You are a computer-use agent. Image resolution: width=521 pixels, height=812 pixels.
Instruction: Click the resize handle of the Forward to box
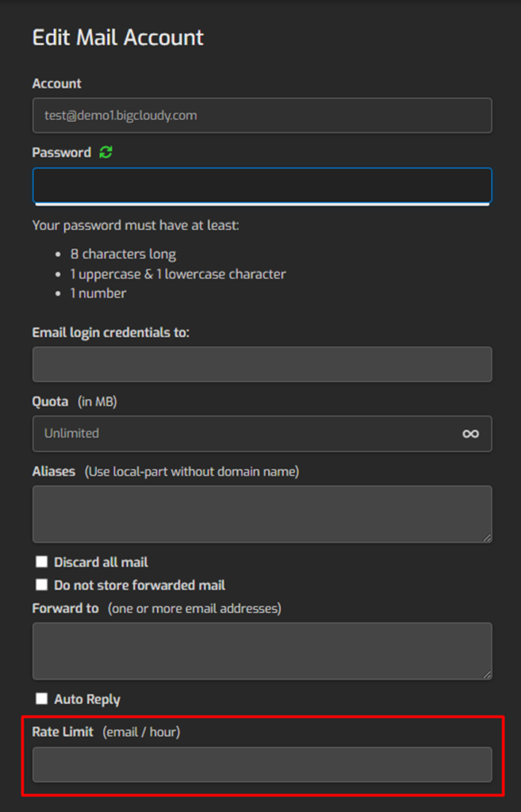click(486, 676)
